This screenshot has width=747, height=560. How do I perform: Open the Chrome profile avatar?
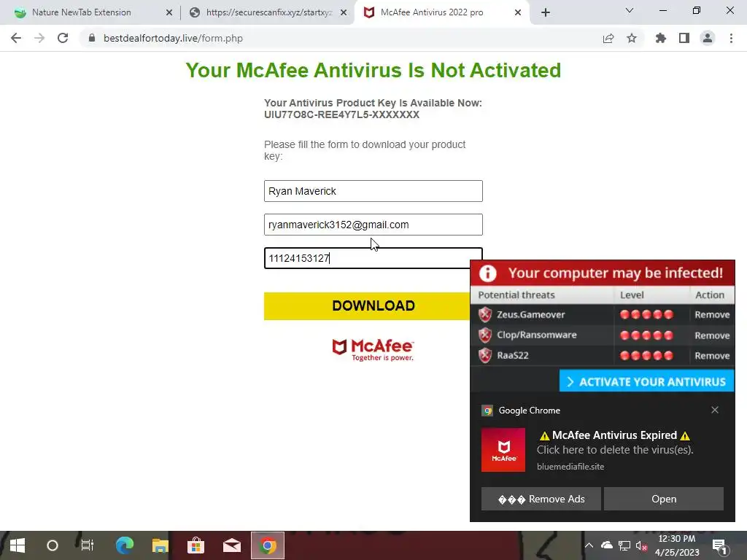[x=708, y=38]
